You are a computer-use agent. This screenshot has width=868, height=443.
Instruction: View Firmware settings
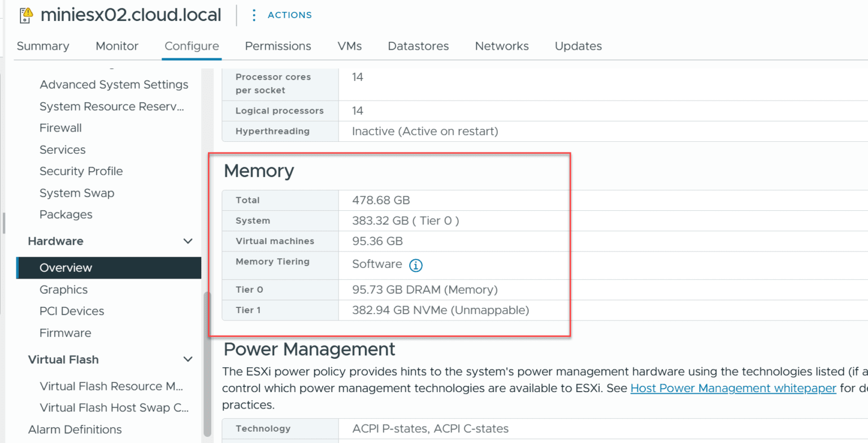point(65,333)
